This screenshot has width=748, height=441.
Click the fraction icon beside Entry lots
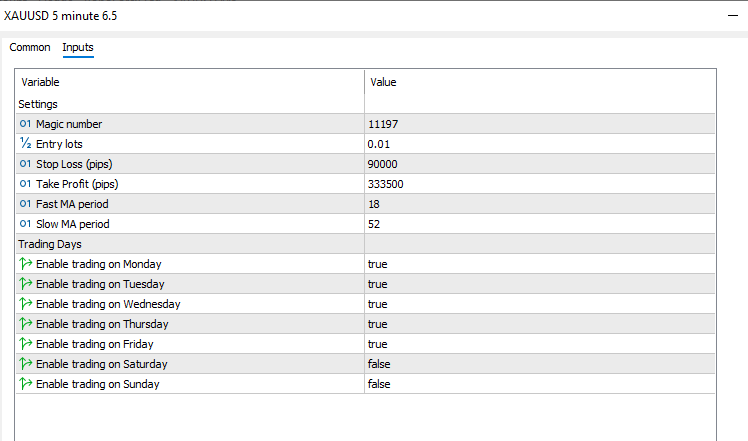(x=25, y=144)
